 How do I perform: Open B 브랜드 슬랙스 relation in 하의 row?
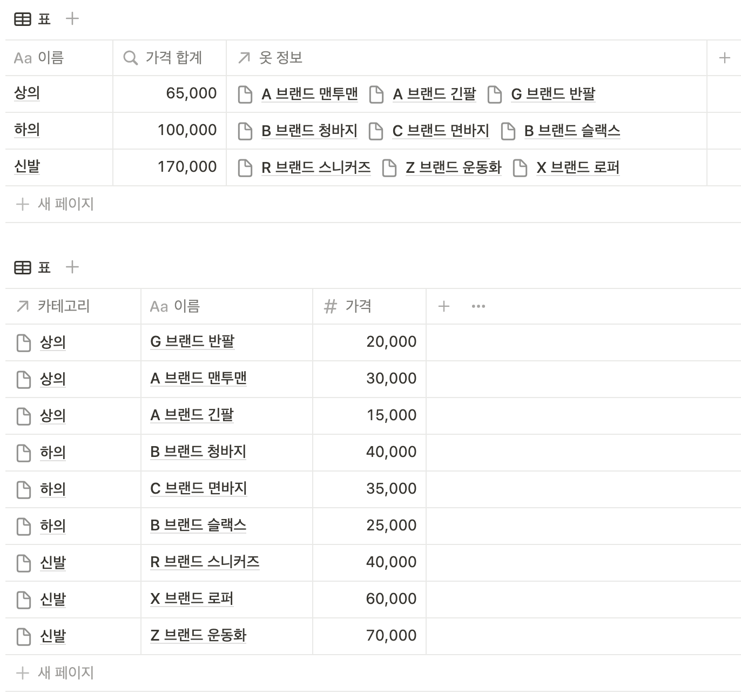572,131
